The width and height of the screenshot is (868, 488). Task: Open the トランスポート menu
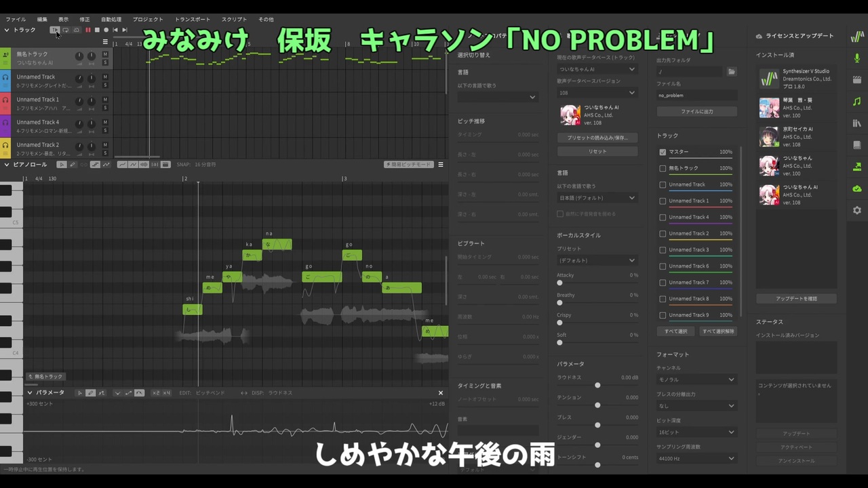point(193,20)
